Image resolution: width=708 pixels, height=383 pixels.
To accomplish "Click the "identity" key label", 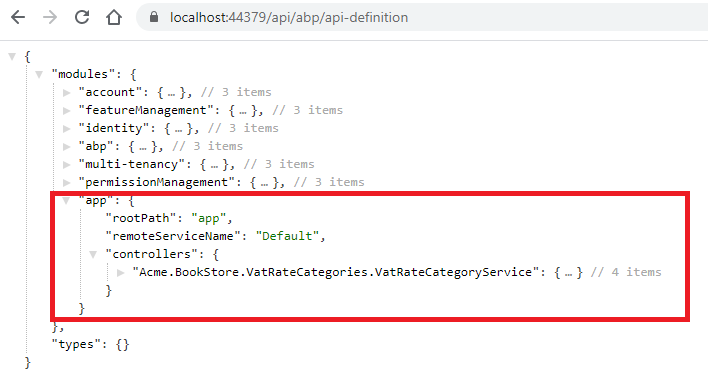I will click(x=114, y=128).
